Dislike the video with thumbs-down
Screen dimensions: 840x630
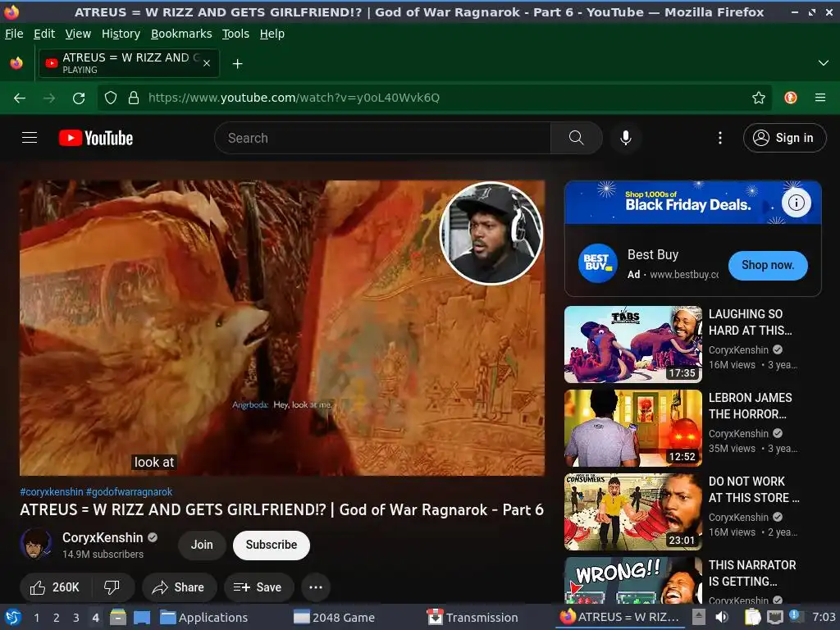pos(112,587)
